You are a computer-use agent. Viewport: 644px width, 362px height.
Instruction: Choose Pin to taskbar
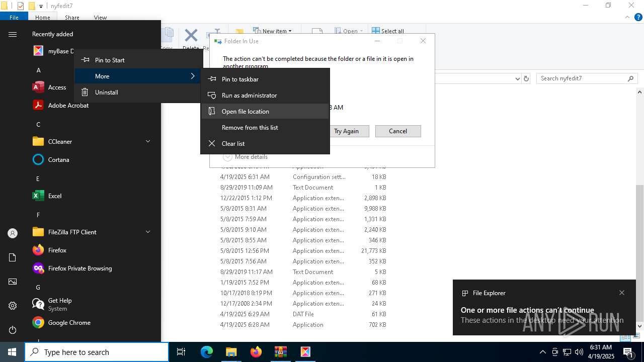tap(265, 79)
